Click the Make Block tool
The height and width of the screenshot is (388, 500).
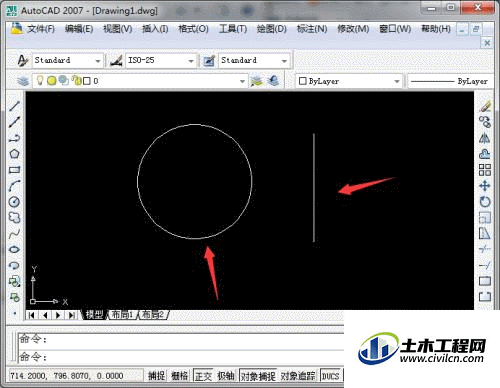[x=14, y=297]
